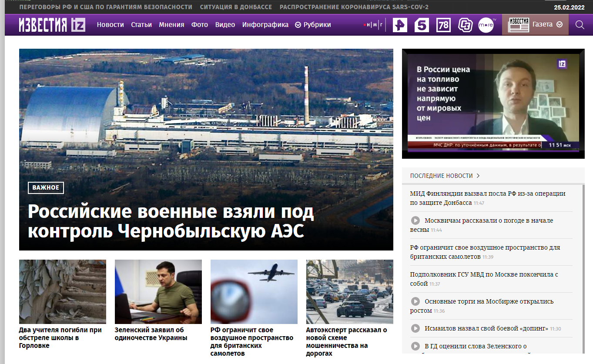
Task: Open Последние новости section arrow
Action: click(x=478, y=176)
